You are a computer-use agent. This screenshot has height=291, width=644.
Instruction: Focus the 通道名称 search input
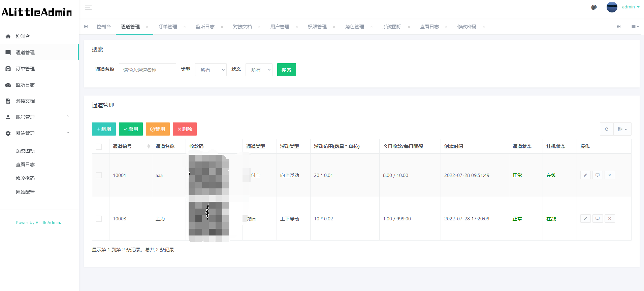coord(147,70)
